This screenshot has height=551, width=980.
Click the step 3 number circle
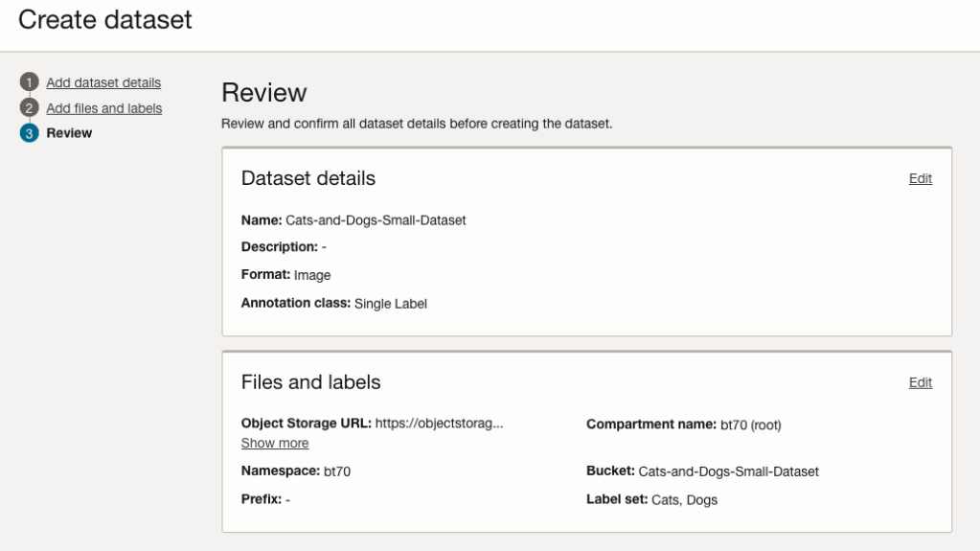click(x=29, y=133)
